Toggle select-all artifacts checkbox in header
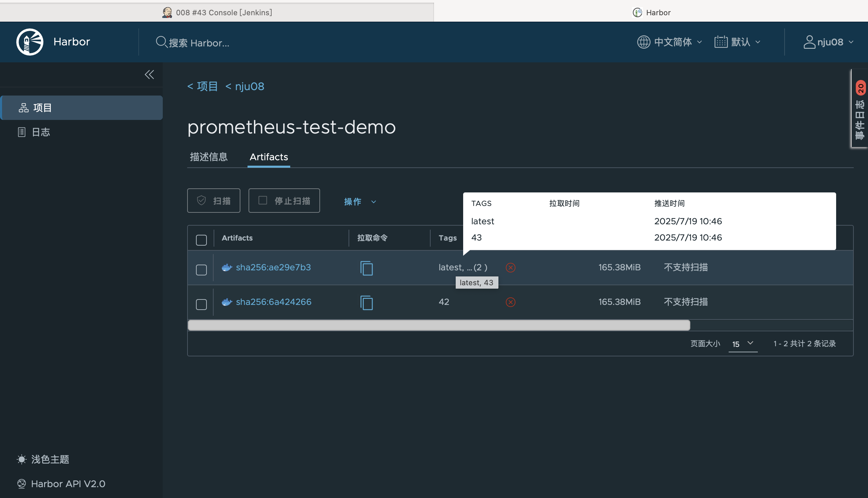This screenshot has height=498, width=868. 201,240
